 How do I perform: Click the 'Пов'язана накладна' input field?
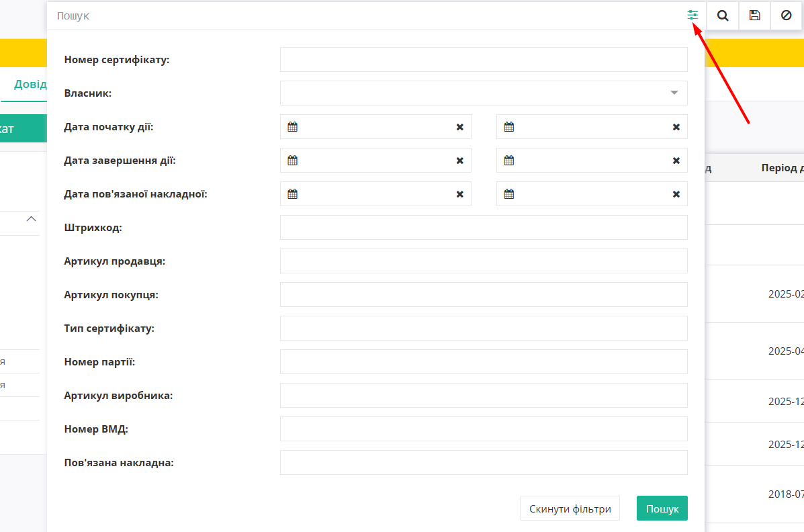click(484, 463)
